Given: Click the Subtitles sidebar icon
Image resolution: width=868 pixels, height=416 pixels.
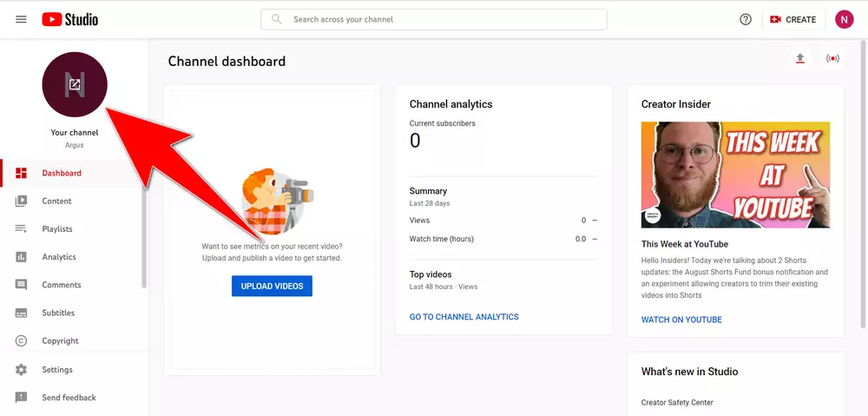Looking at the screenshot, I should point(21,313).
